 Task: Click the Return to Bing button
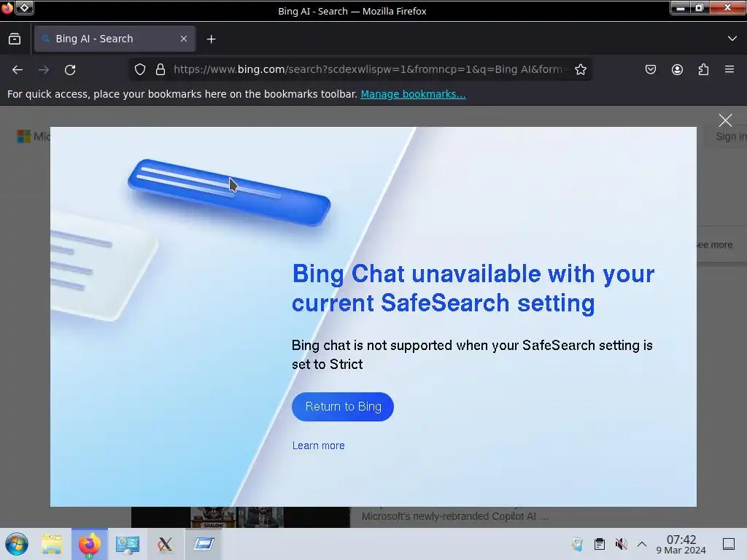click(x=343, y=407)
